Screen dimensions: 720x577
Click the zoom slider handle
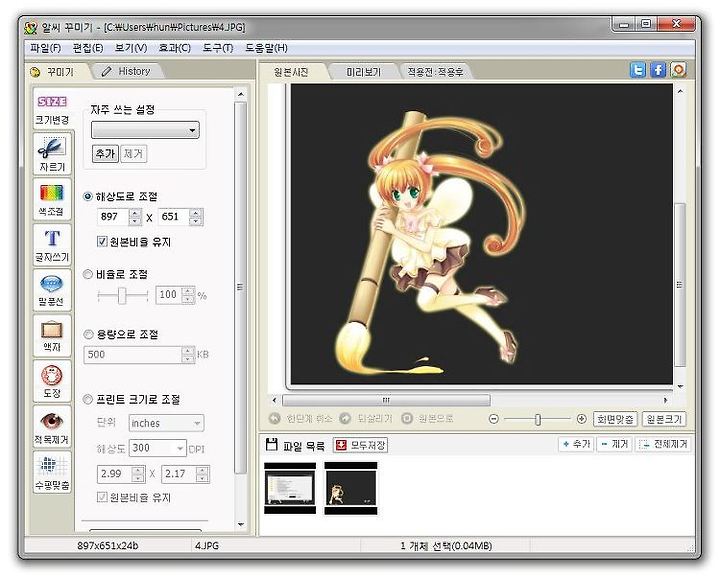tap(538, 419)
